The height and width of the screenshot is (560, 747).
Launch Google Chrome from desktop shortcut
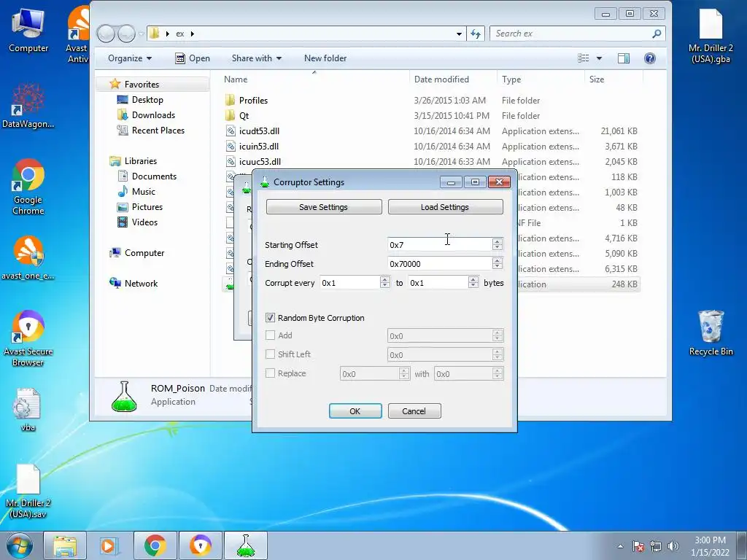pyautogui.click(x=28, y=187)
